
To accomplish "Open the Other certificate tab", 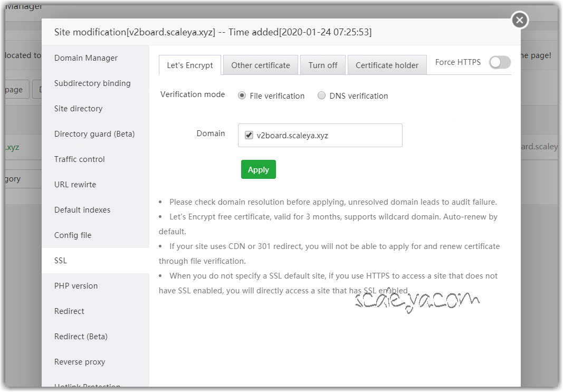I will click(260, 65).
